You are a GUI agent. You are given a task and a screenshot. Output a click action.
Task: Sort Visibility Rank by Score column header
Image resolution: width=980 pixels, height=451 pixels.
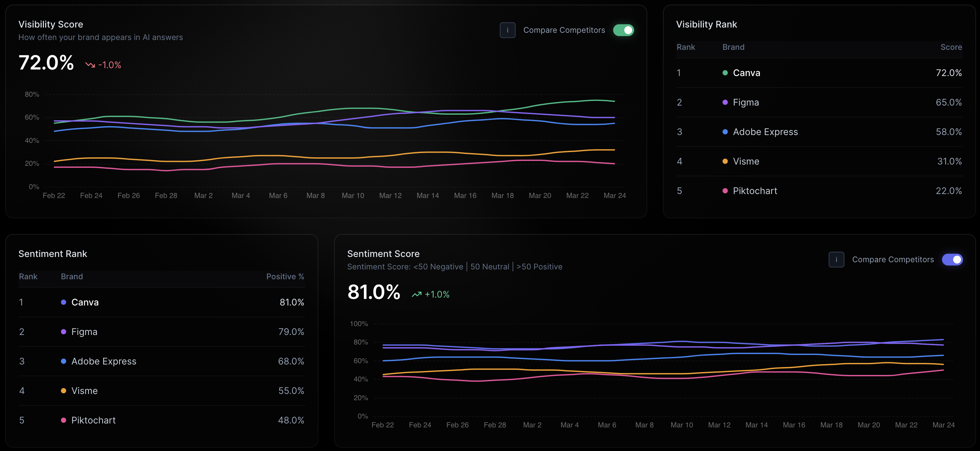(951, 47)
